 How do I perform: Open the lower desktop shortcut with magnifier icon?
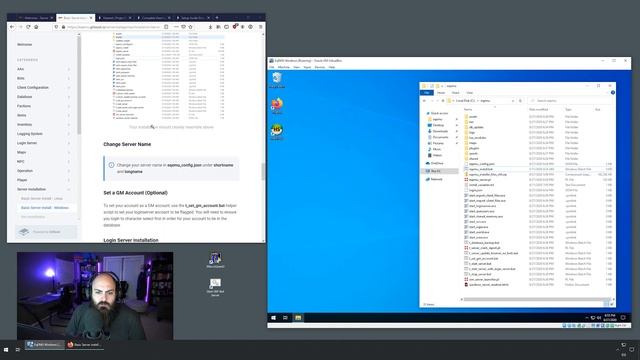[x=216, y=287]
